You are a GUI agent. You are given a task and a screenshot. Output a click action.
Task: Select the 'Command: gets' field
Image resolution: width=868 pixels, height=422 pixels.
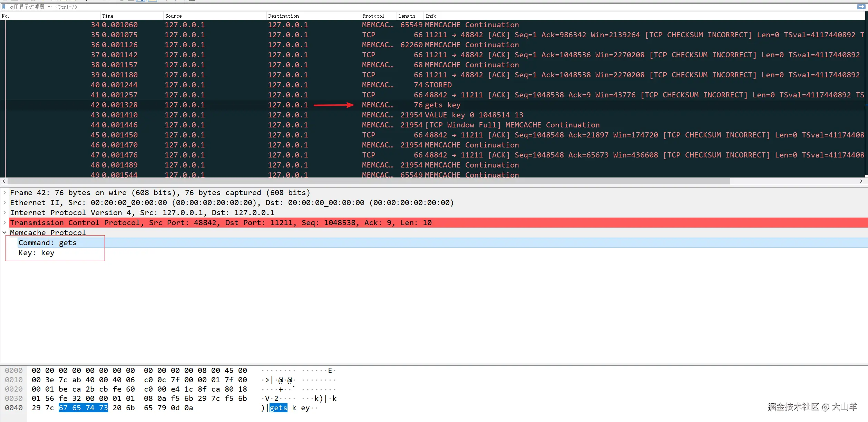[x=48, y=243]
